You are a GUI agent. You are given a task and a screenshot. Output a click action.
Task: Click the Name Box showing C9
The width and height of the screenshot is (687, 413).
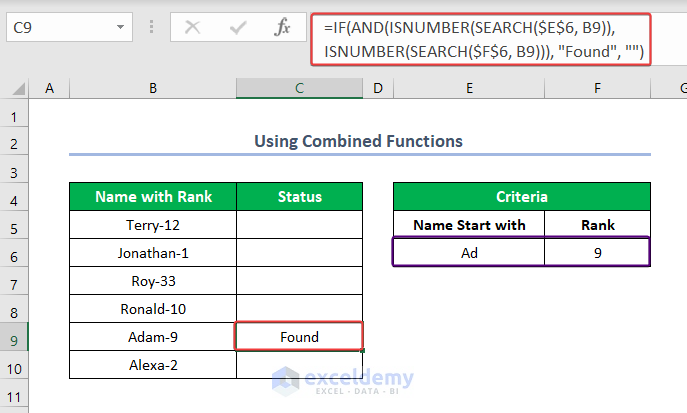[69, 27]
